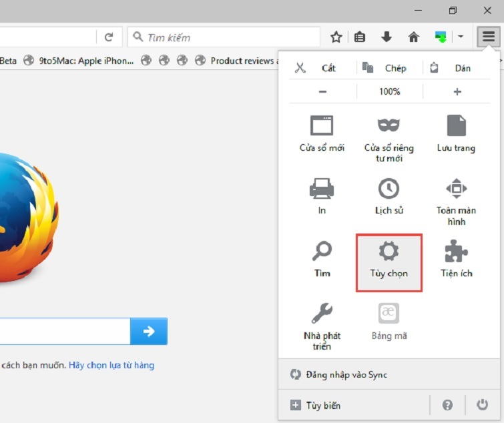Open Tiện ích add-ons puzzle icon

pyautogui.click(x=456, y=260)
